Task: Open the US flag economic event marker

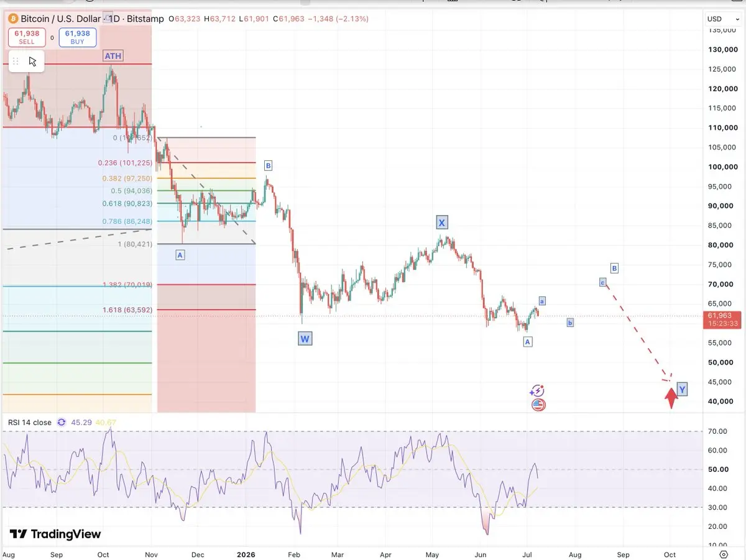Action: (x=538, y=405)
